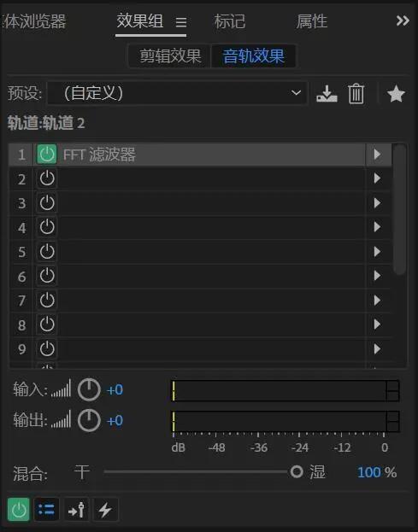Viewport: 418px width, 532px height.
Task: Switch to the 属性 tab
Action: coord(312,21)
